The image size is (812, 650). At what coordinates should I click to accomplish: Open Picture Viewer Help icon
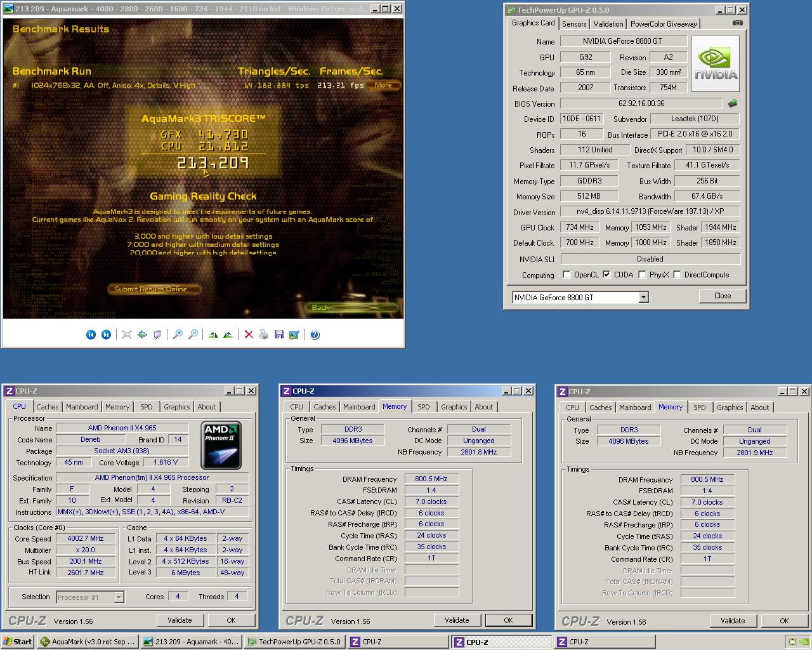[x=315, y=335]
